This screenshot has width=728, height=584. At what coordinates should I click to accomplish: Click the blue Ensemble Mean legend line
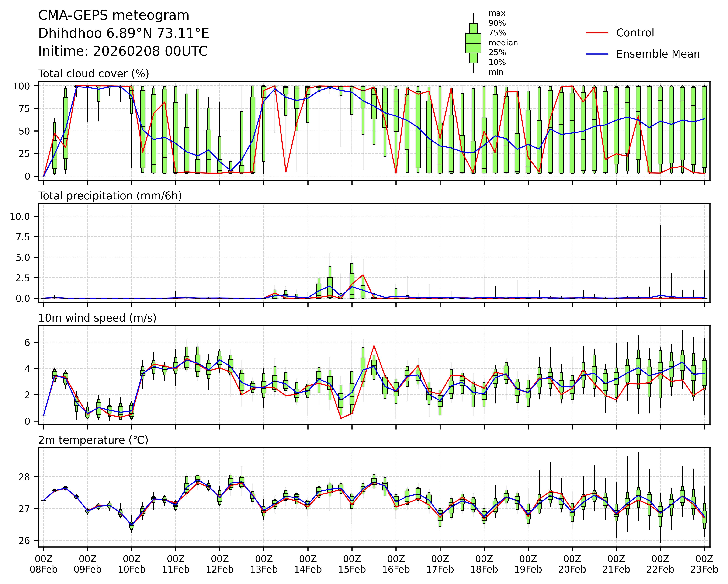pyautogui.click(x=597, y=54)
